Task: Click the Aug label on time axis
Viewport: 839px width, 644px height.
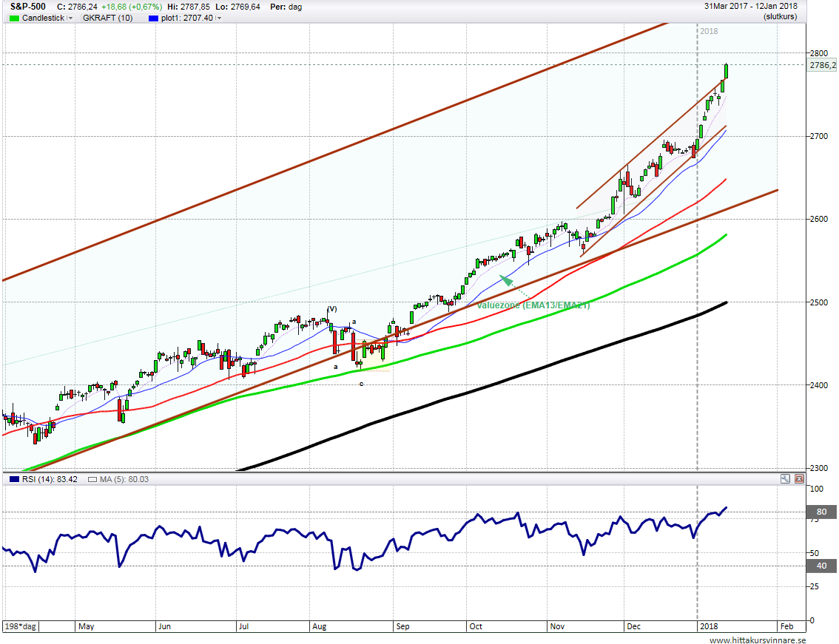Action: coord(320,626)
